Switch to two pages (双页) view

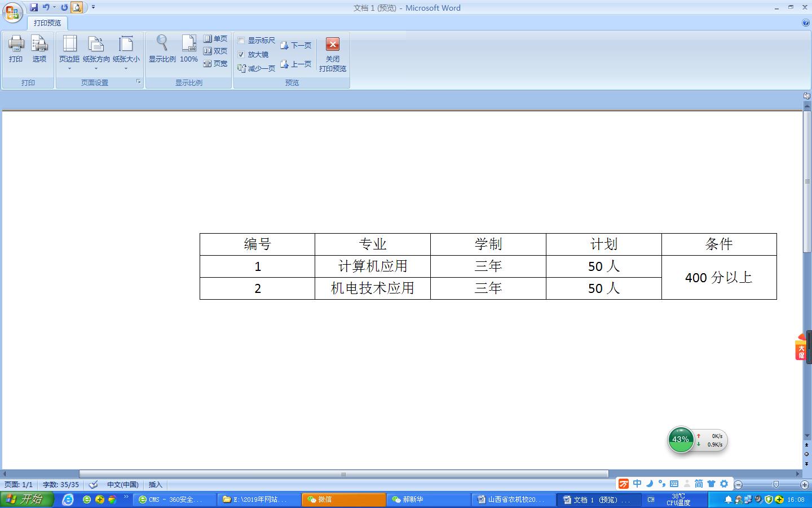(x=215, y=51)
